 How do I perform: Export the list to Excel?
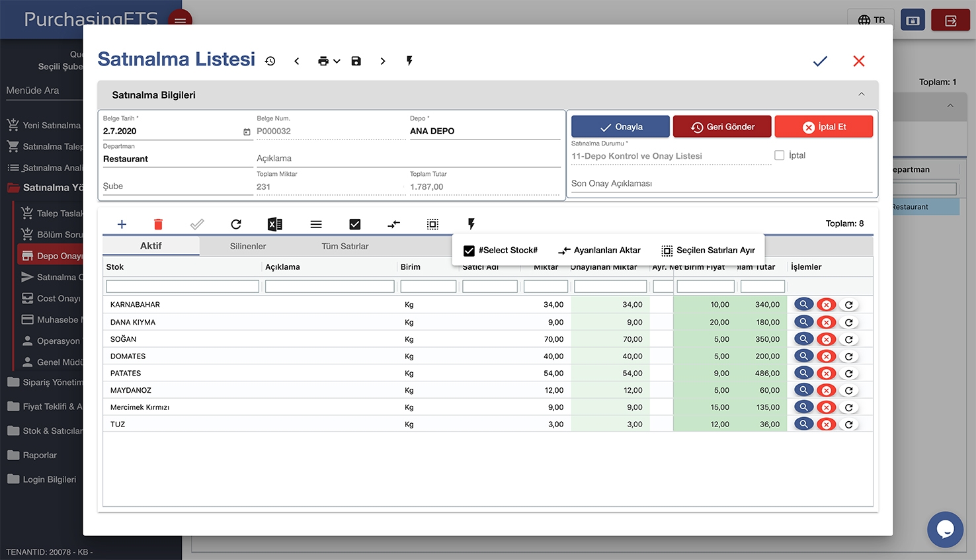tap(275, 224)
